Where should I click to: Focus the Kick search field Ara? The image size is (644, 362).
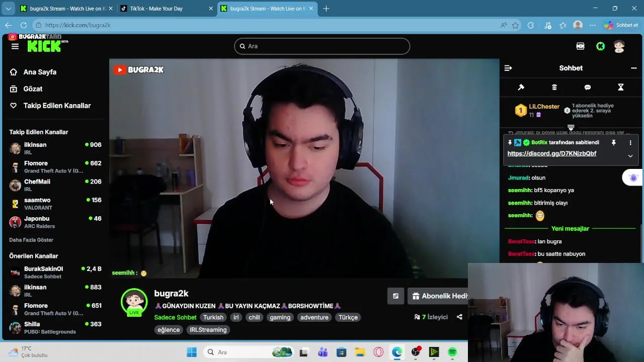tap(322, 46)
